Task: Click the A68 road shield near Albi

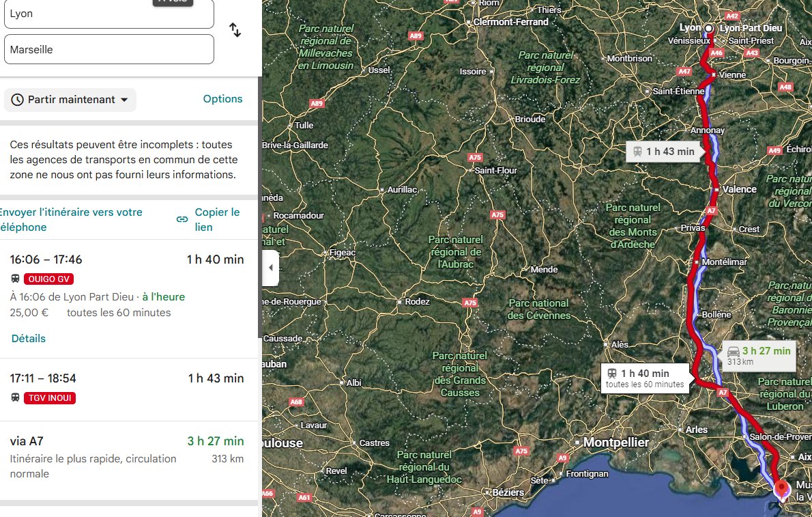Action: pyautogui.click(x=296, y=402)
